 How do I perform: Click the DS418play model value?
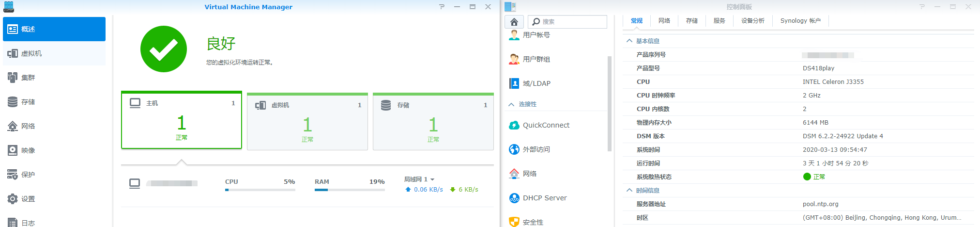[818, 68]
